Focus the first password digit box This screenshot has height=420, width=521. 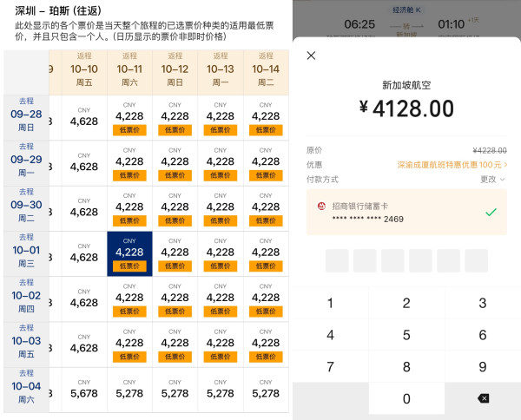(x=337, y=260)
